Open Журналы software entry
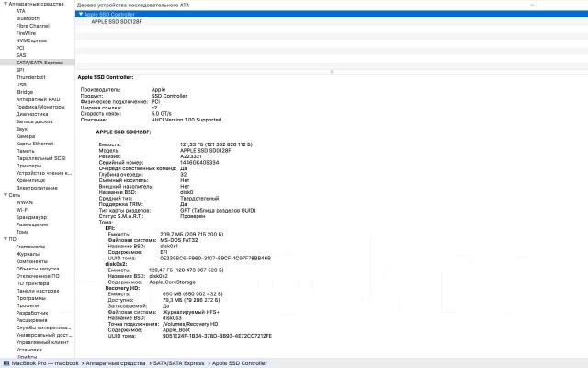The width and height of the screenshot is (588, 368). pos(28,254)
